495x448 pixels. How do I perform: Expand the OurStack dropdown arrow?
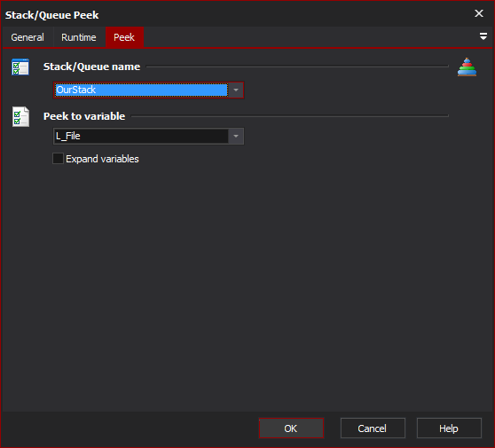[x=236, y=90]
